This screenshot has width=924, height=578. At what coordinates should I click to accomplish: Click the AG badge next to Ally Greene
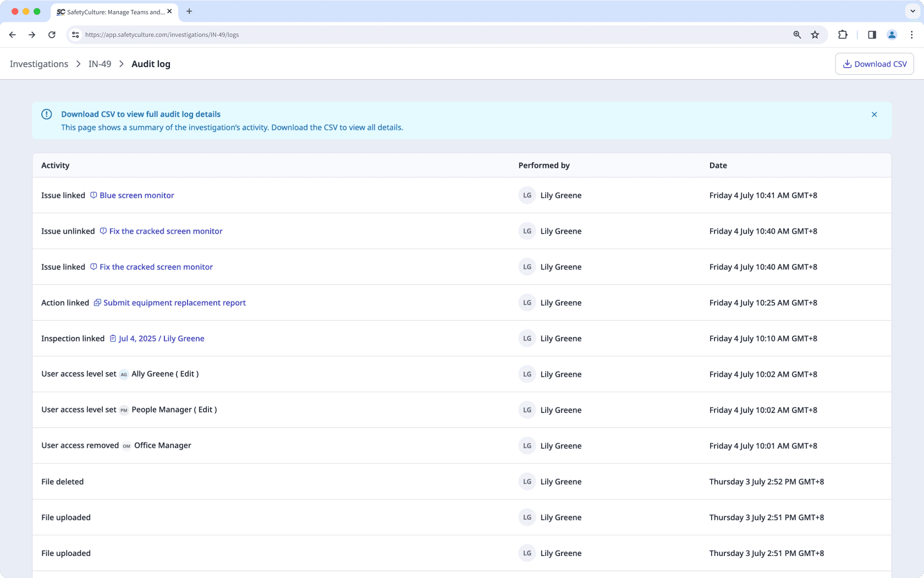tap(123, 374)
